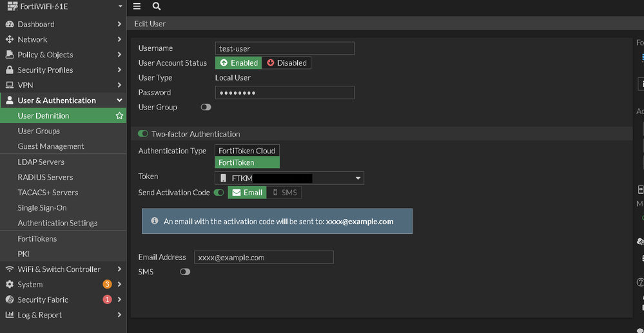Click the search magnifier icon in top bar
The image size is (644, 333).
pos(157,6)
